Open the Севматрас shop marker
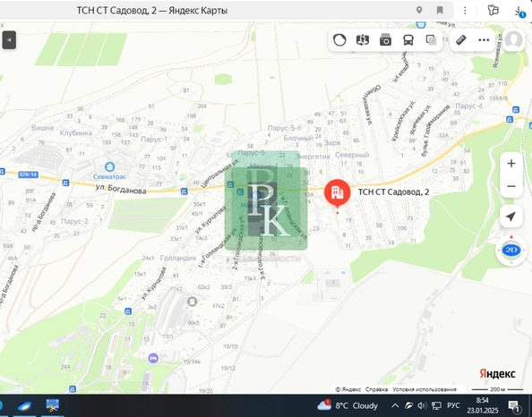Screen dimensions: 532x417 point(109,166)
